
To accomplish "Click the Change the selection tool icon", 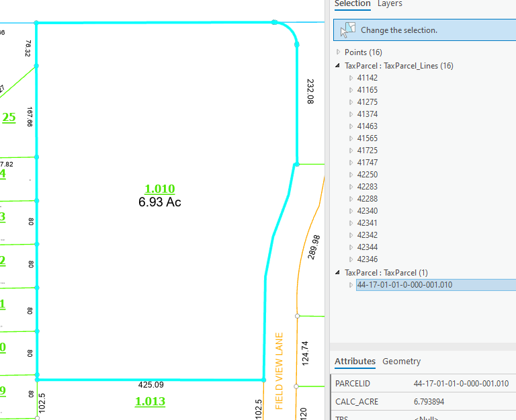I will coord(348,30).
